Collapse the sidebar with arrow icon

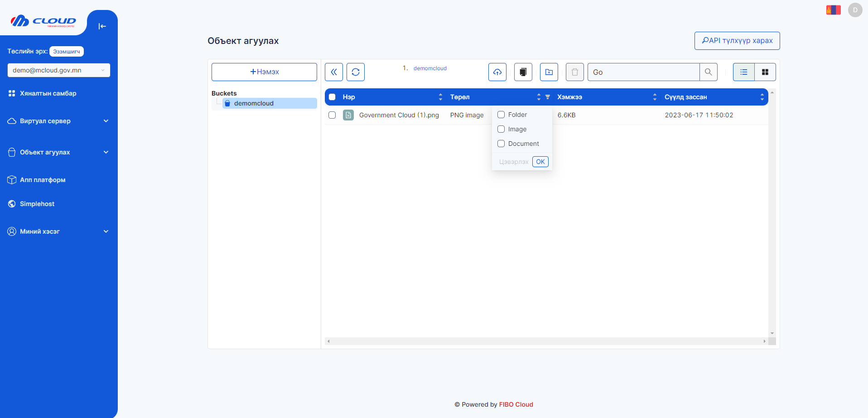tap(102, 26)
